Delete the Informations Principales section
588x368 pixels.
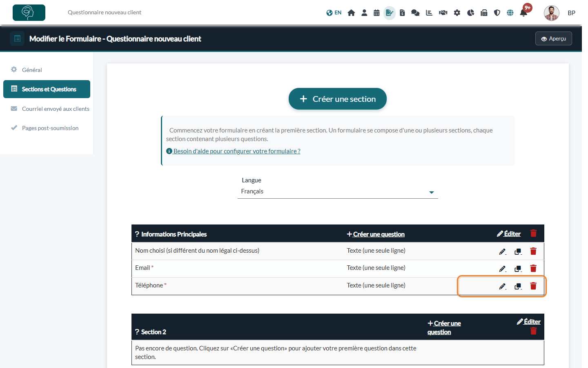533,233
